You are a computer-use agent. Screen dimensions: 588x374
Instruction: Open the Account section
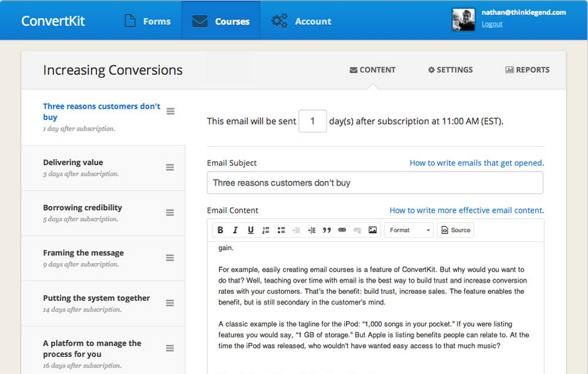click(x=302, y=21)
